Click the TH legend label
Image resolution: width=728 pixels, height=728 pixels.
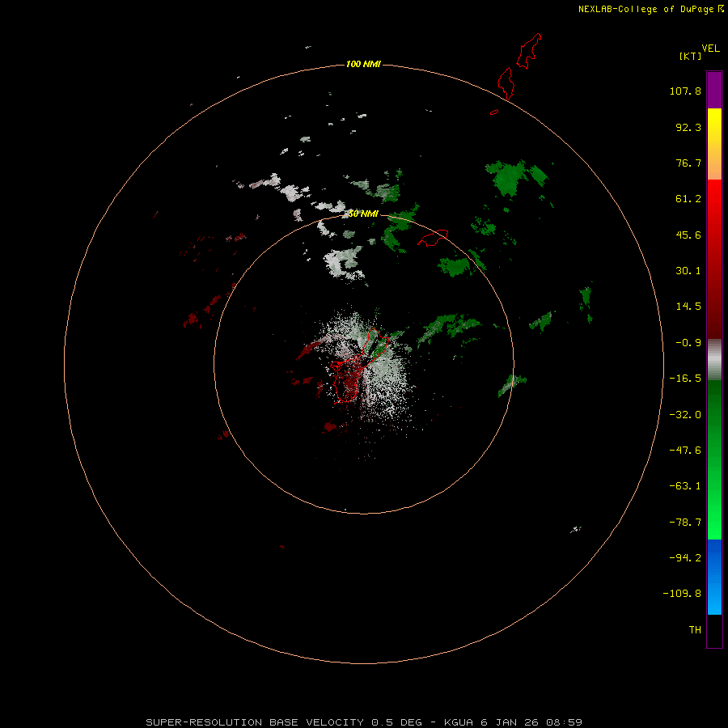pyautogui.click(x=695, y=629)
